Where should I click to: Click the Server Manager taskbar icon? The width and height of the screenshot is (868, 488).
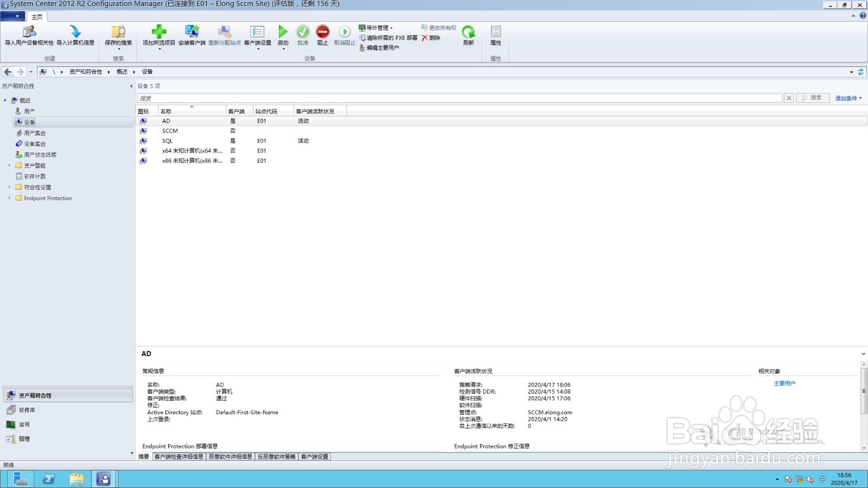point(21,479)
